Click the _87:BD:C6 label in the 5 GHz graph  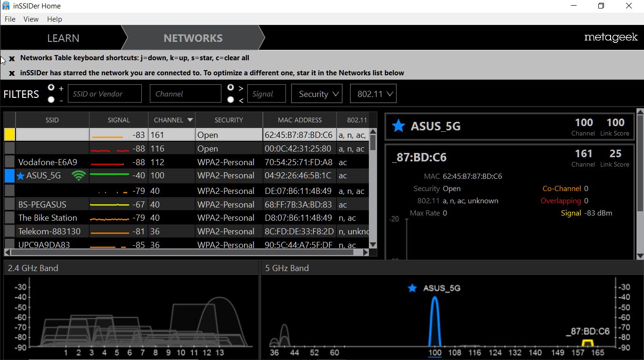click(587, 331)
